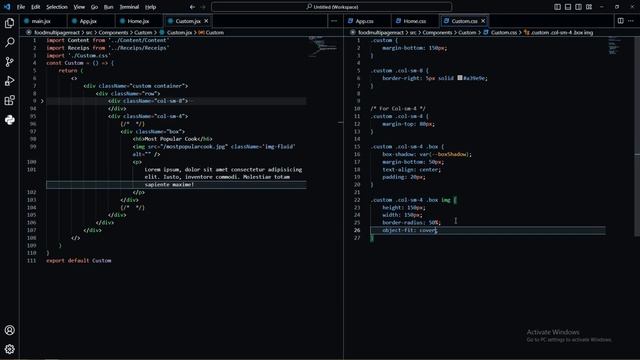Click the right editor minimap
This screenshot has width=640, height=360.
614,45
